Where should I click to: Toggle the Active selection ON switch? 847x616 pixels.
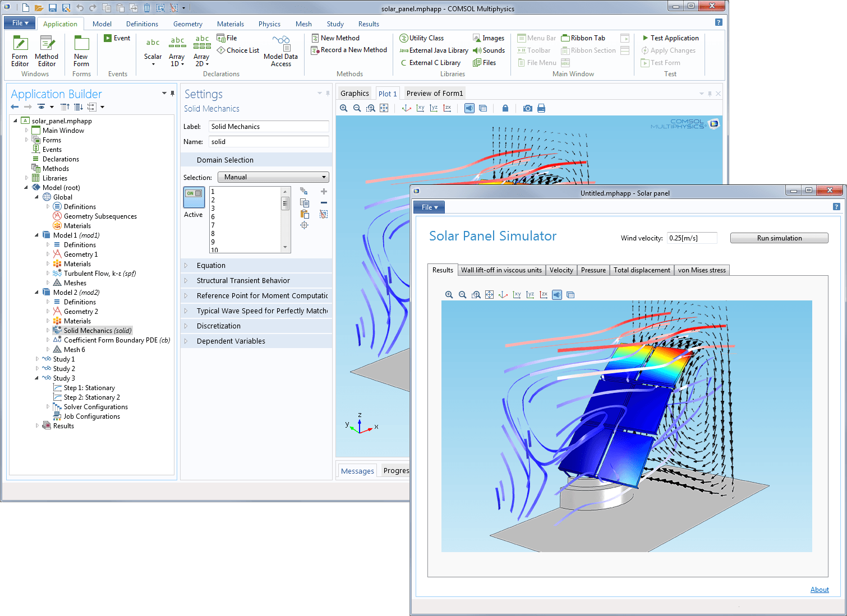194,198
